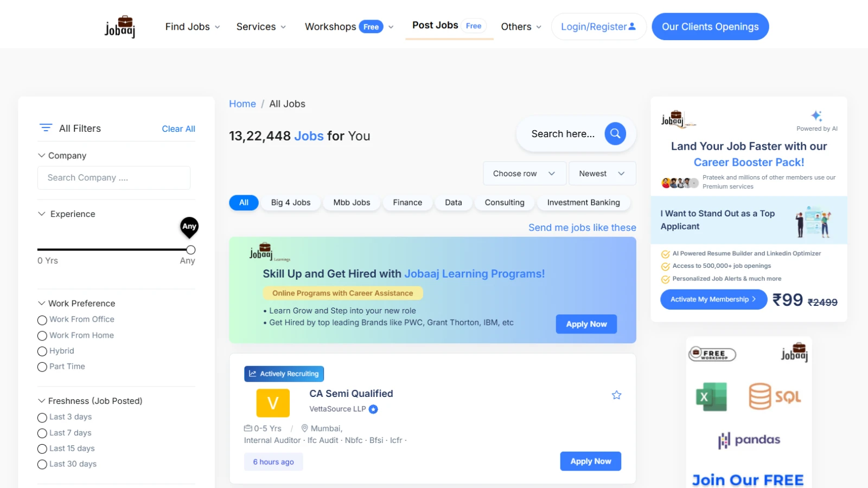The image size is (868, 488).
Task: Click the Send me jobs like these link
Action: click(582, 228)
